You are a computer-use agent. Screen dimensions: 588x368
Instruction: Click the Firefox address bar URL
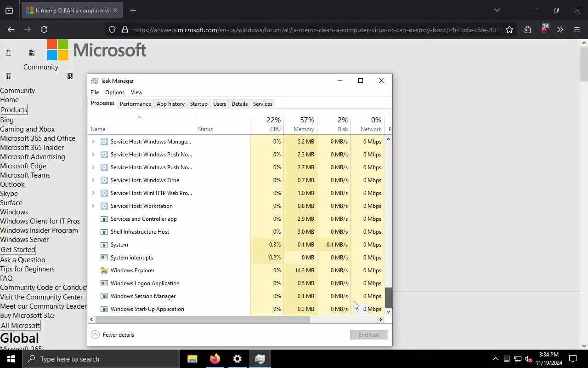316,29
